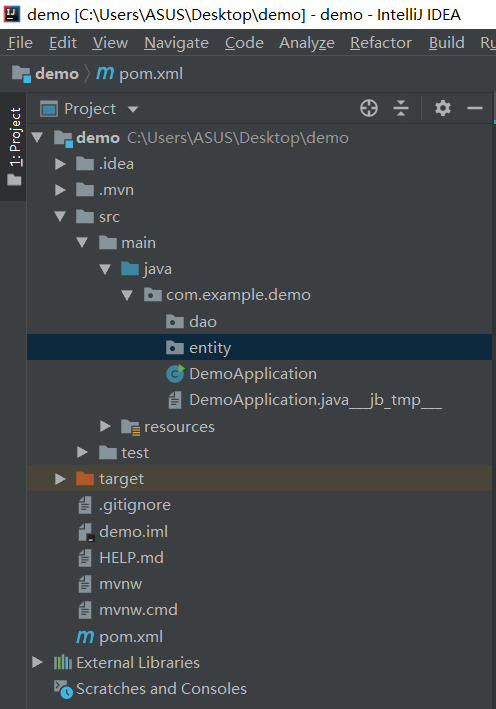Select the dao package row
496x709 pixels.
pos(260,321)
